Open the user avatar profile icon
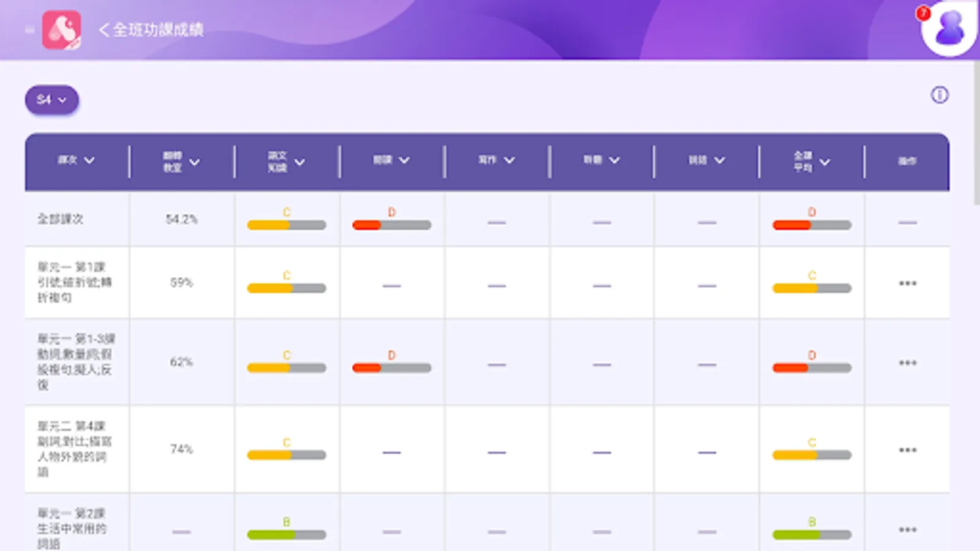 coord(948,29)
